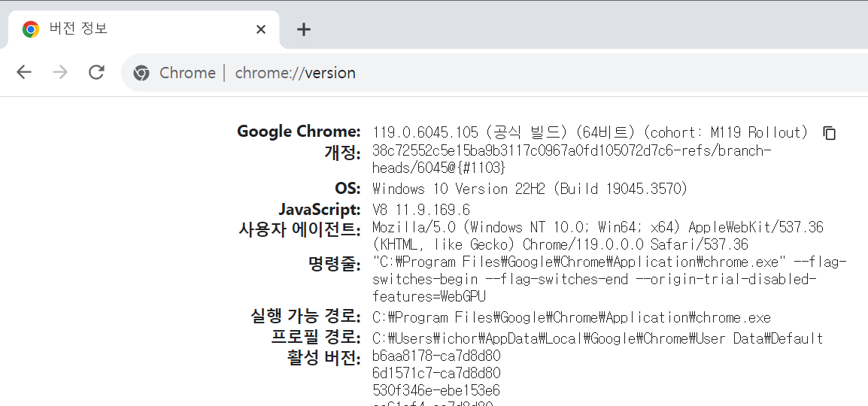This screenshot has width=868, height=406.
Task: Click the profile path ending User Data\Default
Action: coord(598,338)
